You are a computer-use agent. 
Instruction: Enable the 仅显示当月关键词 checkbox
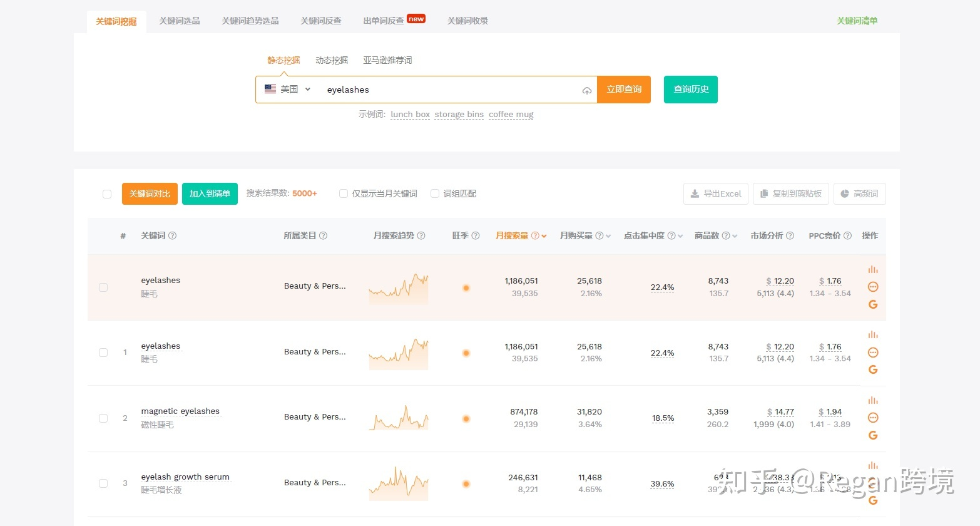click(x=343, y=193)
